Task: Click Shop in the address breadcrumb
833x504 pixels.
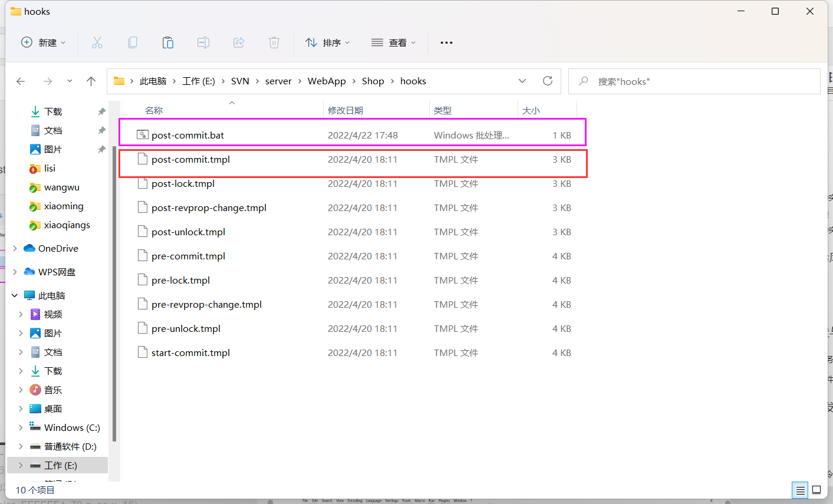Action: (x=373, y=81)
